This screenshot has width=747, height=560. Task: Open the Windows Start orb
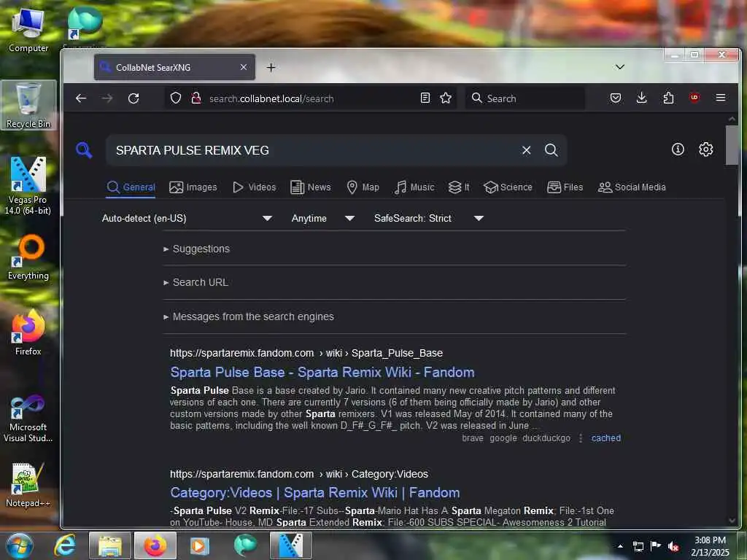pyautogui.click(x=20, y=545)
